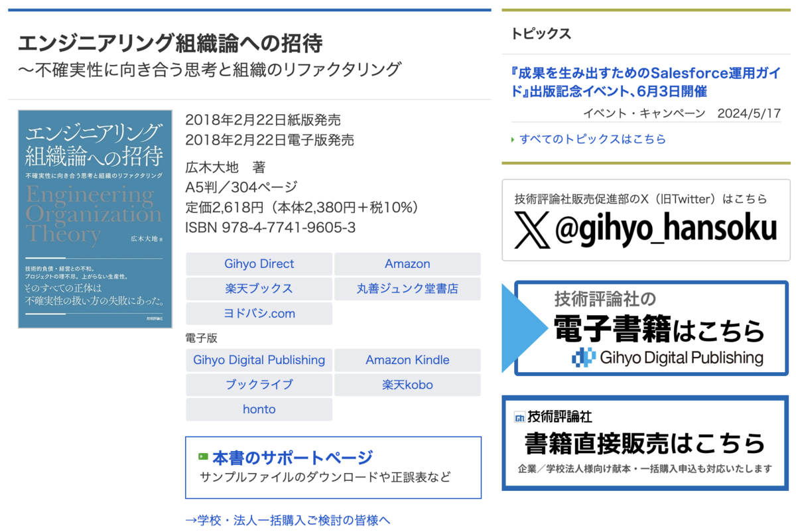This screenshot has height=532, width=796.
Task: Select the price 定価2,618円 line
Action: pyautogui.click(x=304, y=208)
